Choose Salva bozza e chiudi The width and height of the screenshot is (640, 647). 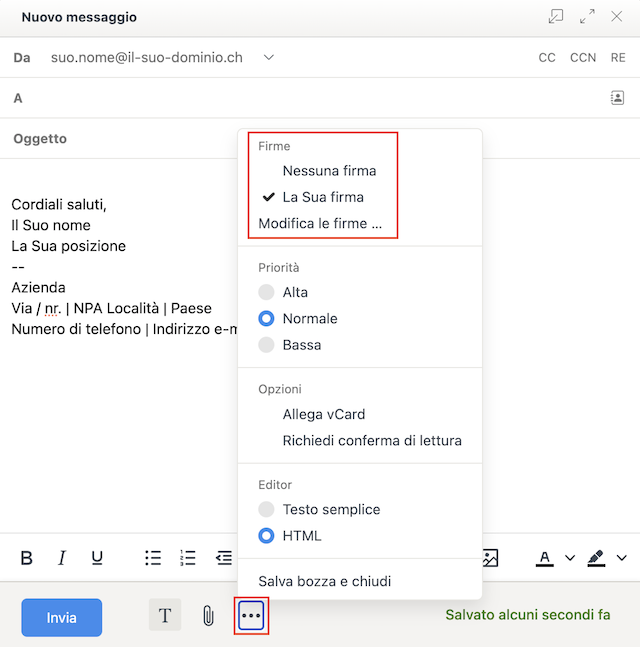tap(325, 581)
